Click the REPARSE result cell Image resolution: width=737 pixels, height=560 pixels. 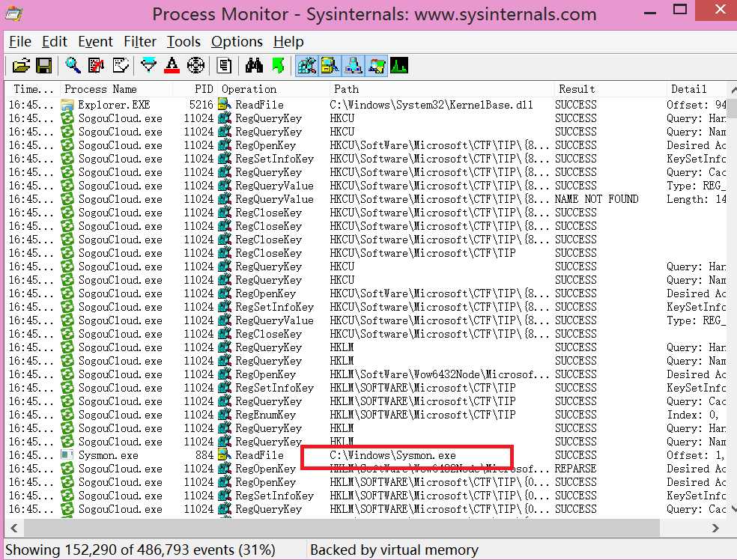point(575,469)
